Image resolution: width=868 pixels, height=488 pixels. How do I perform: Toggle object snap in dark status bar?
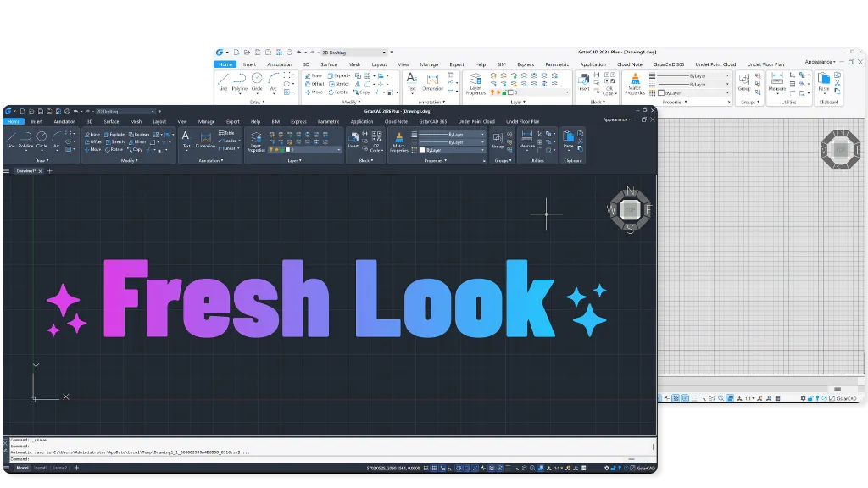(x=467, y=468)
